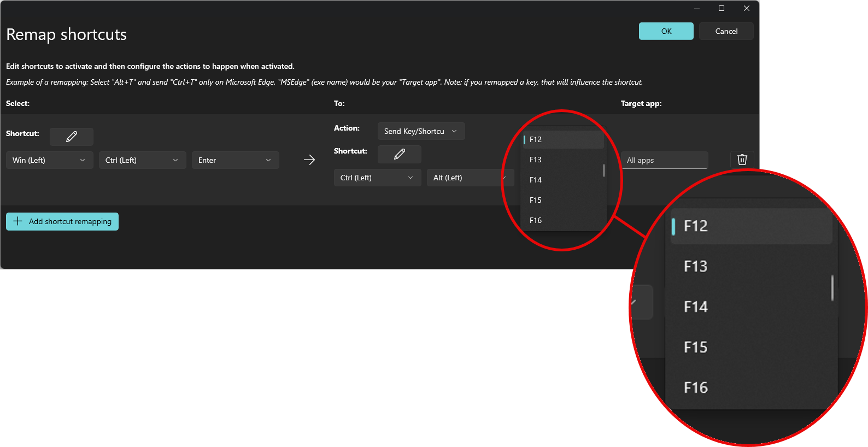
Task: Close the Remap shortcuts window
Action: coord(747,8)
